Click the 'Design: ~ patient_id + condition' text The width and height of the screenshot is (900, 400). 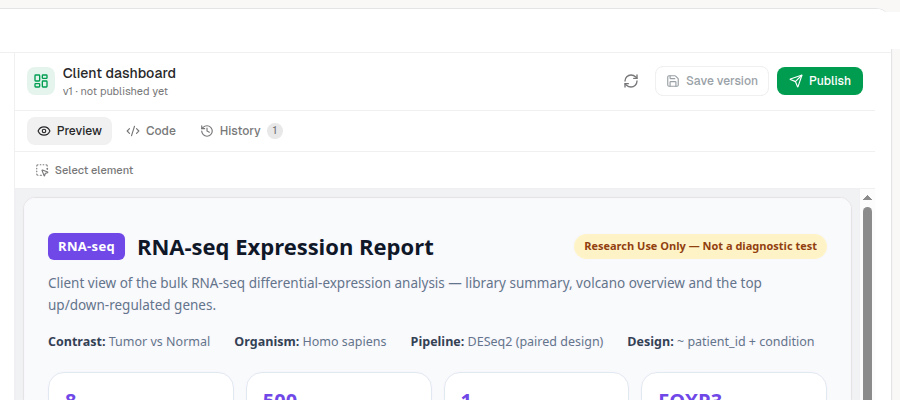pos(721,342)
